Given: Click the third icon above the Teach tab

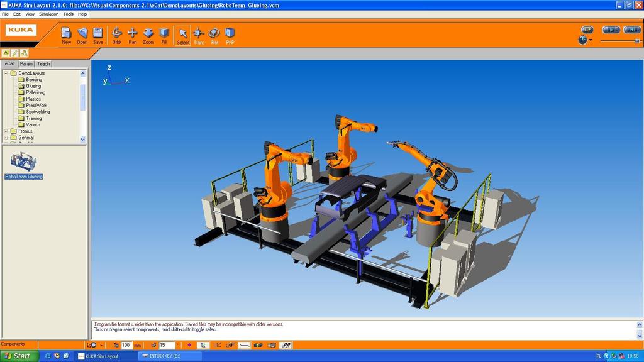Looking at the screenshot, I should (x=24, y=53).
